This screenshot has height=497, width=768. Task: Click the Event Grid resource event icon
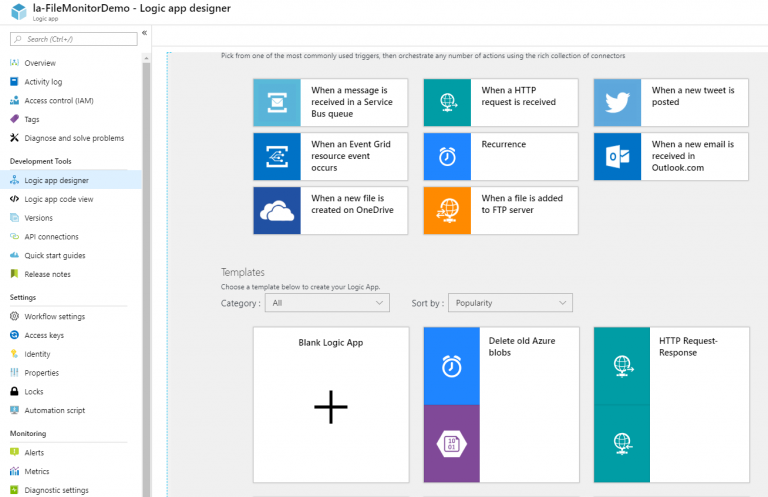point(277,157)
